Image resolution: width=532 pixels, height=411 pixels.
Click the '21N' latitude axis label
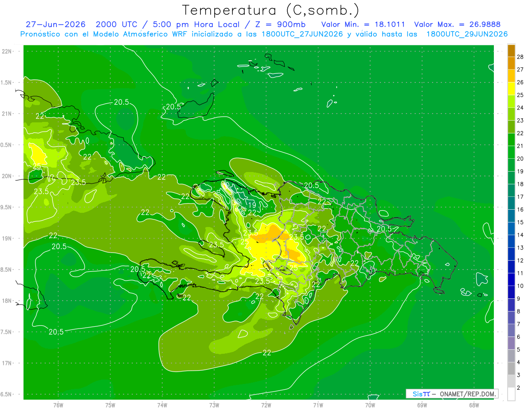click(7, 114)
